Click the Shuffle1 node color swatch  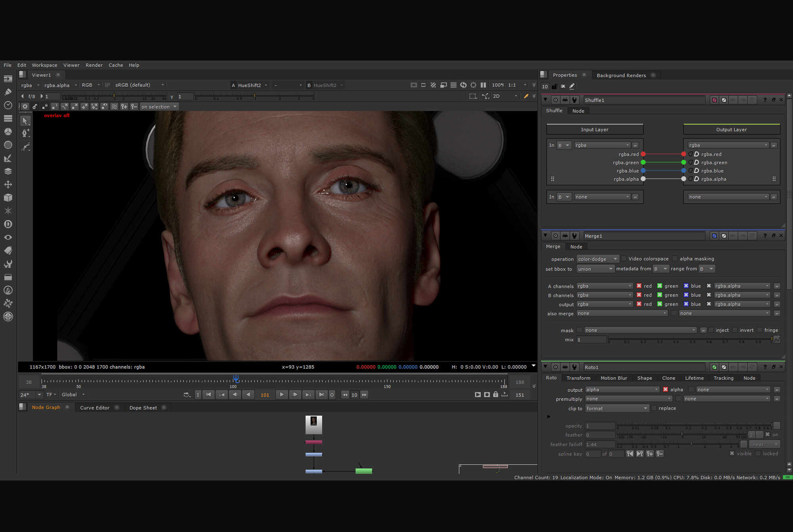point(714,100)
